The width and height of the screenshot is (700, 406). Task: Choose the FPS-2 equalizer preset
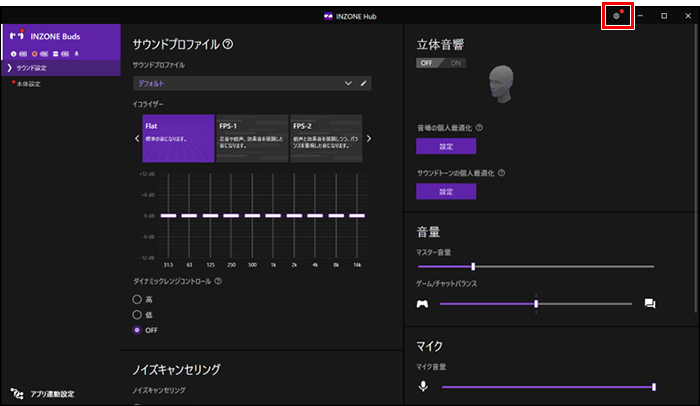[x=326, y=138]
